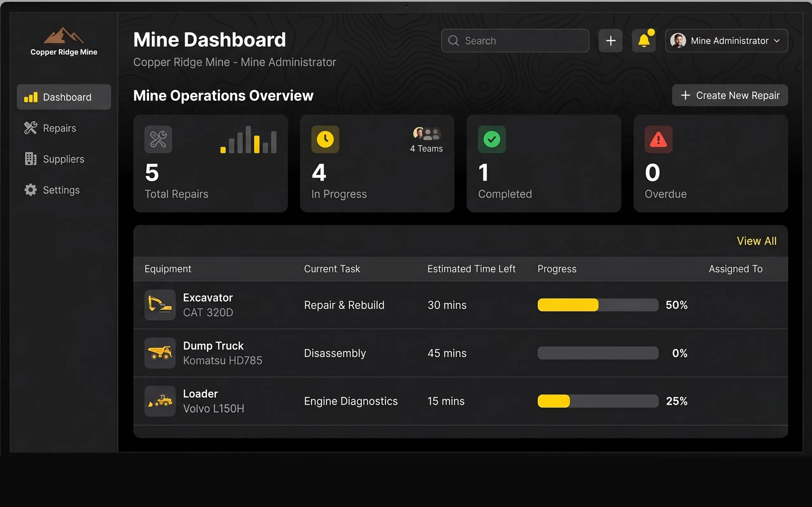
Task: Click the red warning Overdue icon
Action: pos(658,139)
